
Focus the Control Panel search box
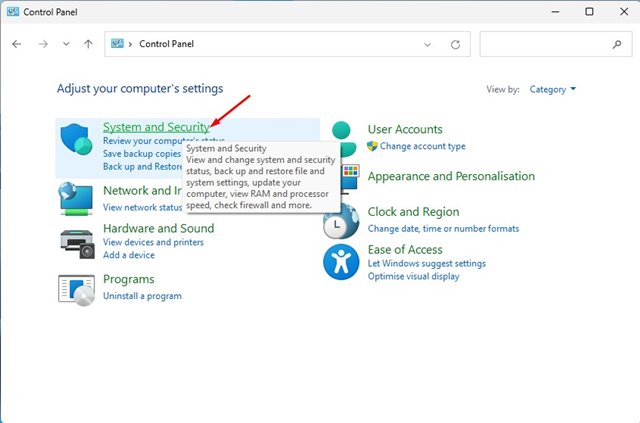556,44
